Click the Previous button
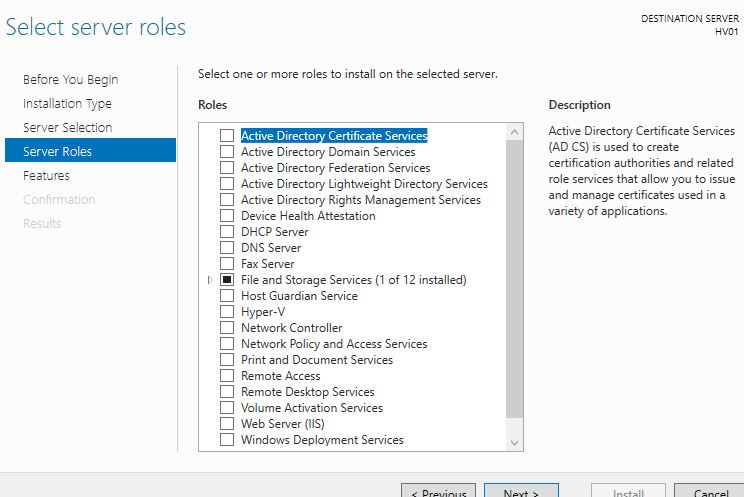Viewport: 744px width, 497px height. point(438,491)
